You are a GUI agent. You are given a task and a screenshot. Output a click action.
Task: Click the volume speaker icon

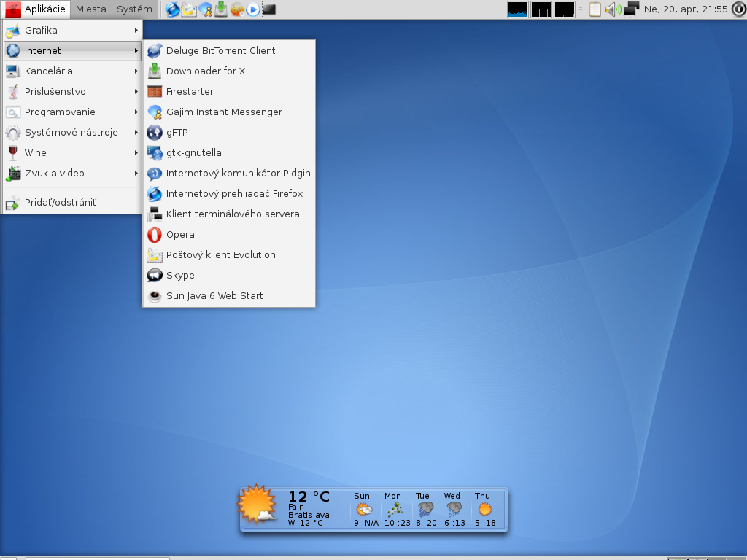(613, 9)
